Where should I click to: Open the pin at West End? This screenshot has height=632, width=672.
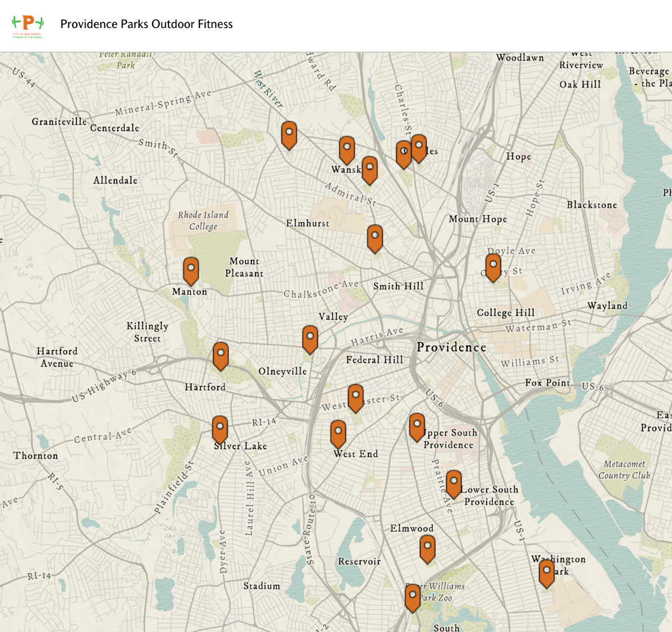338,434
